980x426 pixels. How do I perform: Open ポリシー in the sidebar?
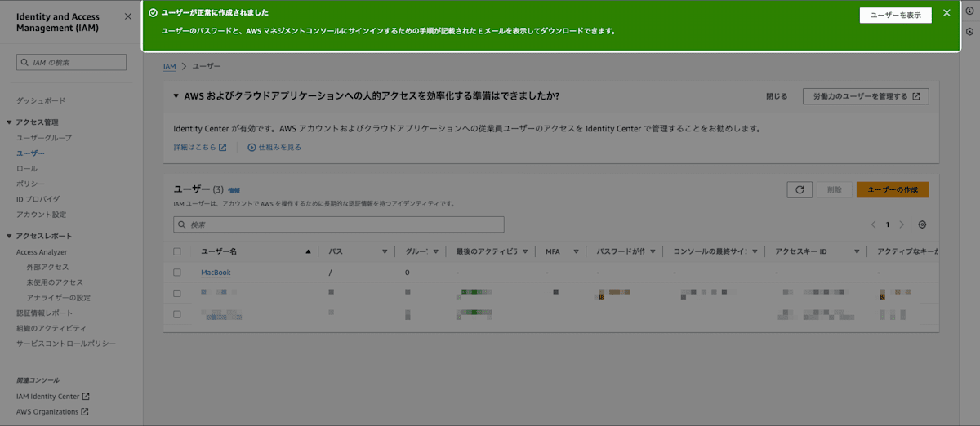(x=31, y=184)
